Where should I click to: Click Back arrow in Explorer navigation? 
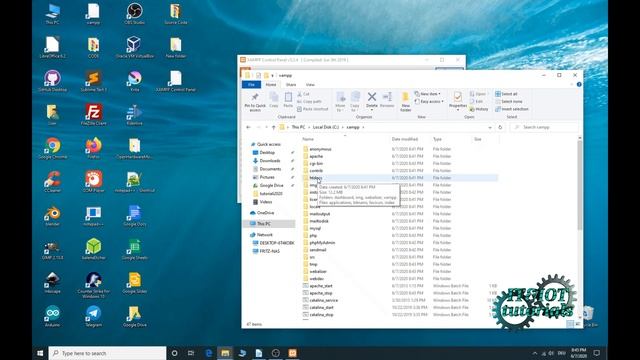pyautogui.click(x=248, y=127)
